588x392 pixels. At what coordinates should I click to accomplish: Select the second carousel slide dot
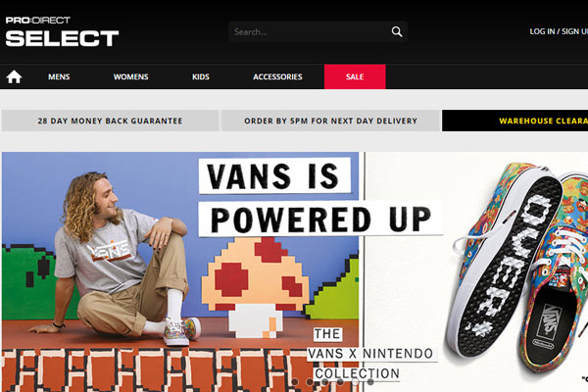(310, 381)
